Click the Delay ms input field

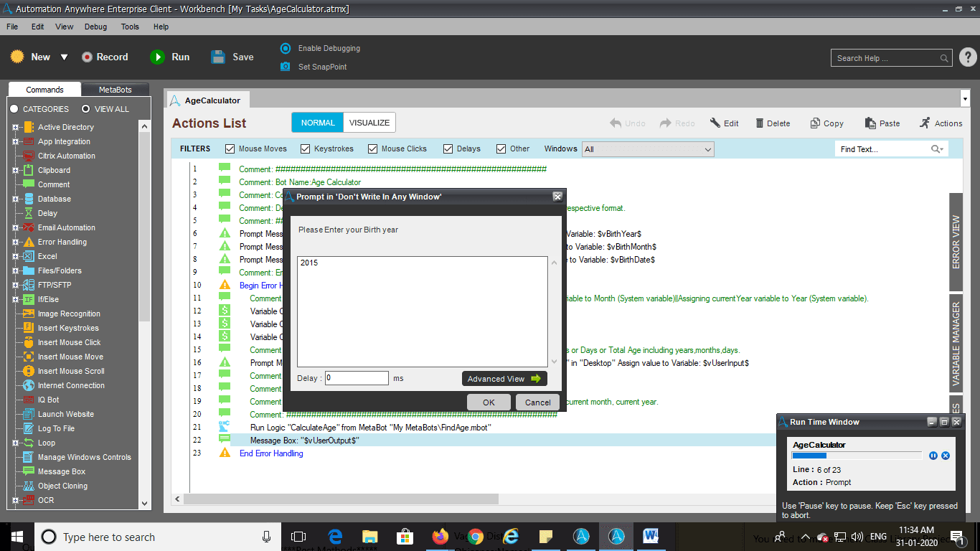click(357, 377)
